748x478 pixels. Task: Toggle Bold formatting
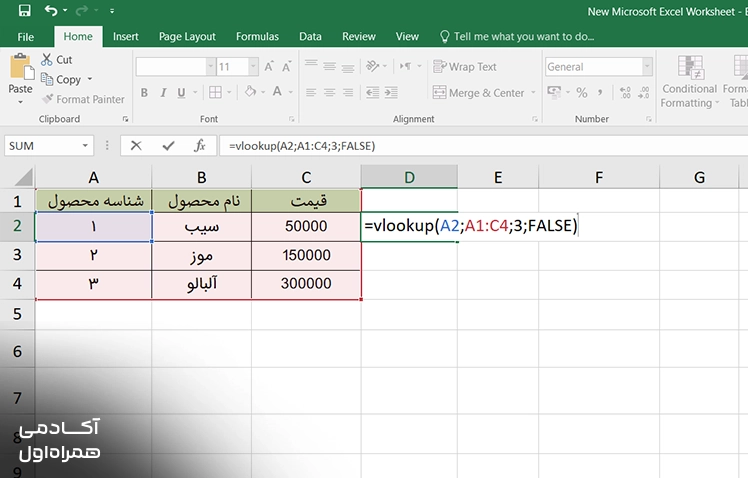pyautogui.click(x=144, y=93)
